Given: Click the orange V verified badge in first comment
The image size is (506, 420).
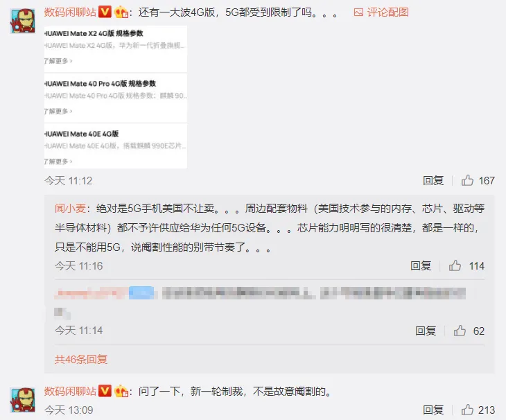Looking at the screenshot, I should tap(105, 12).
